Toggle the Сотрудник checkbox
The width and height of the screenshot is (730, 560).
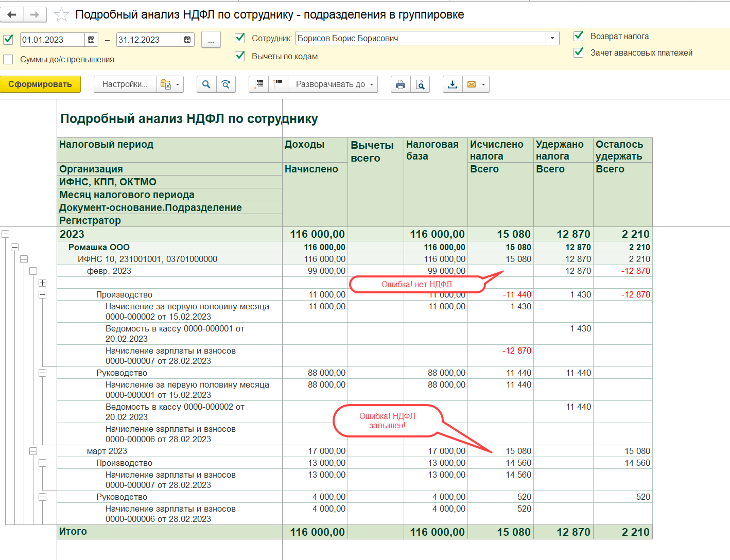tap(240, 38)
